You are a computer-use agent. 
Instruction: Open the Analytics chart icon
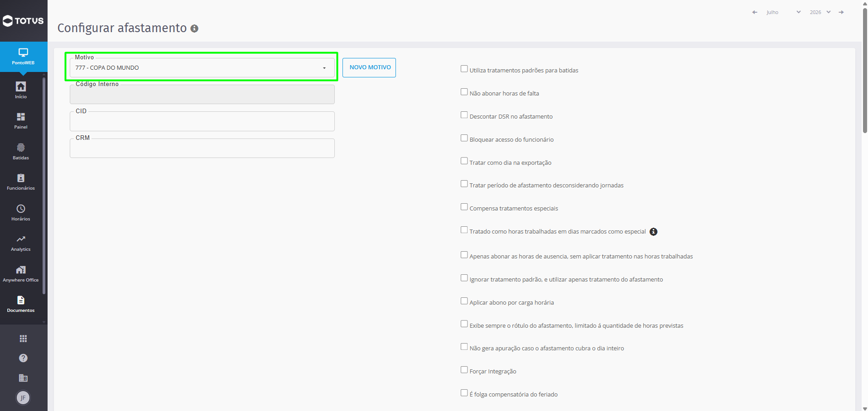pyautogui.click(x=21, y=239)
